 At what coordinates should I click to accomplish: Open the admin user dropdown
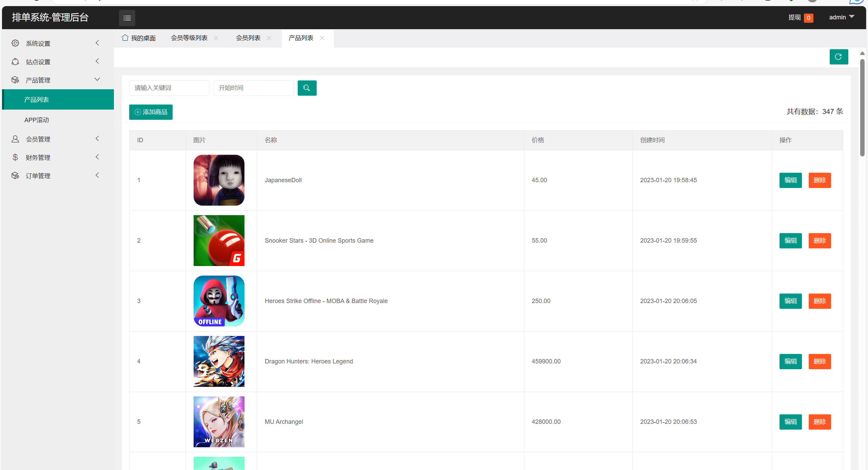(x=842, y=17)
